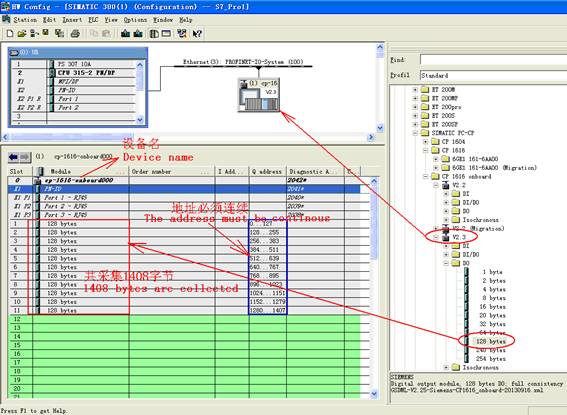This screenshot has width=567, height=415.
Task: Click the HW Config application menu icon
Action: tap(5, 7)
